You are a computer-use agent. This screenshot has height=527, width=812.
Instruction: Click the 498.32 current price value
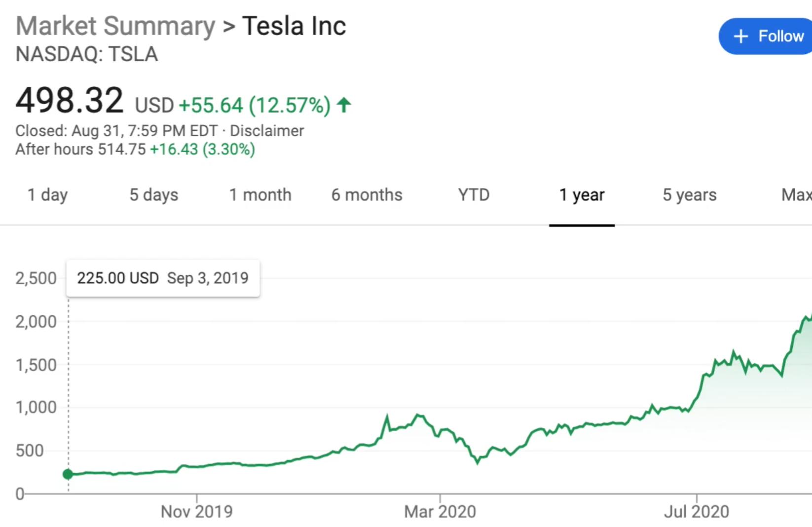(70, 100)
